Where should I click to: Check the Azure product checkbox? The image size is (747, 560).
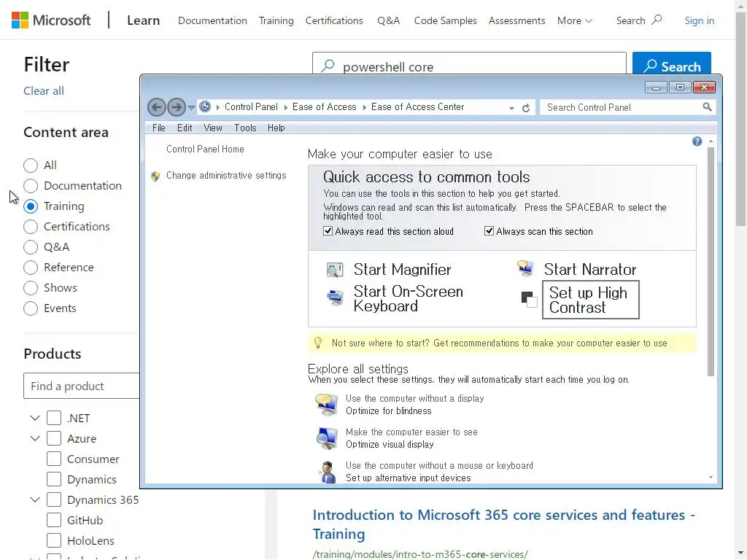(x=54, y=438)
